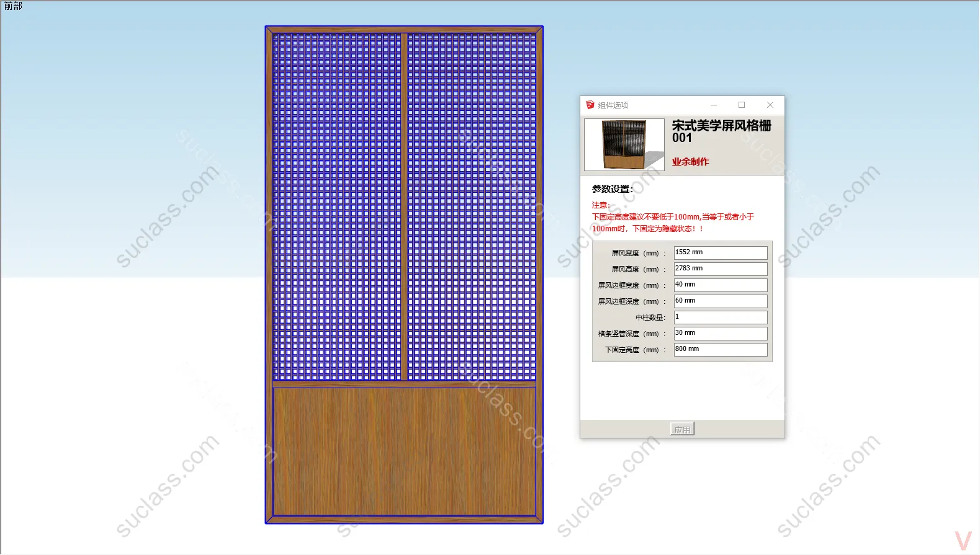Select the 下固定高度 field showing 800 mm
The image size is (980, 555).
click(x=720, y=350)
